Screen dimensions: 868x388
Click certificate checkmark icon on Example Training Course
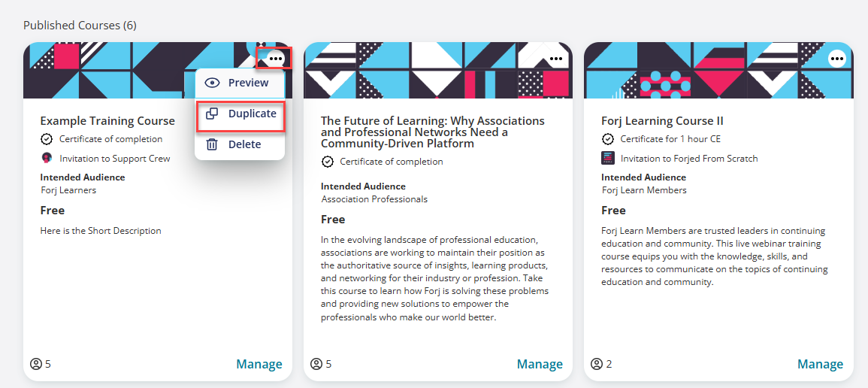coord(47,139)
